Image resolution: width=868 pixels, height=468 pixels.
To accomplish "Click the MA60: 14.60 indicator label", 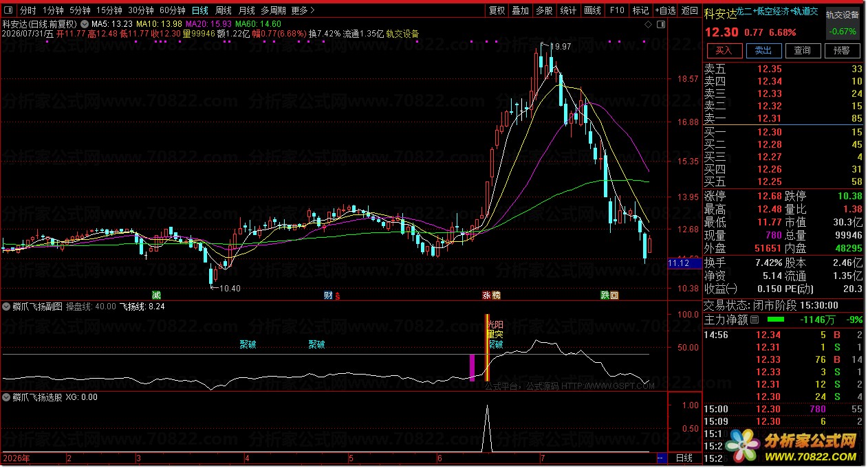I will tap(258, 23).
